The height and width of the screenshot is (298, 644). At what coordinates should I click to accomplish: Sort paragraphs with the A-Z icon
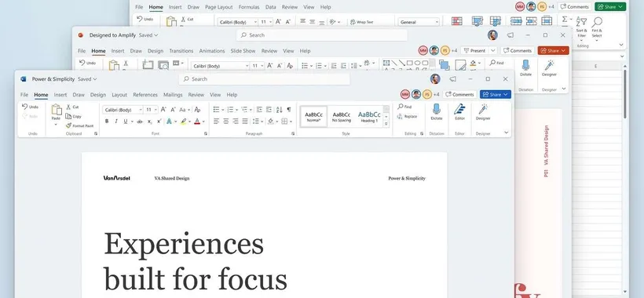point(280,110)
